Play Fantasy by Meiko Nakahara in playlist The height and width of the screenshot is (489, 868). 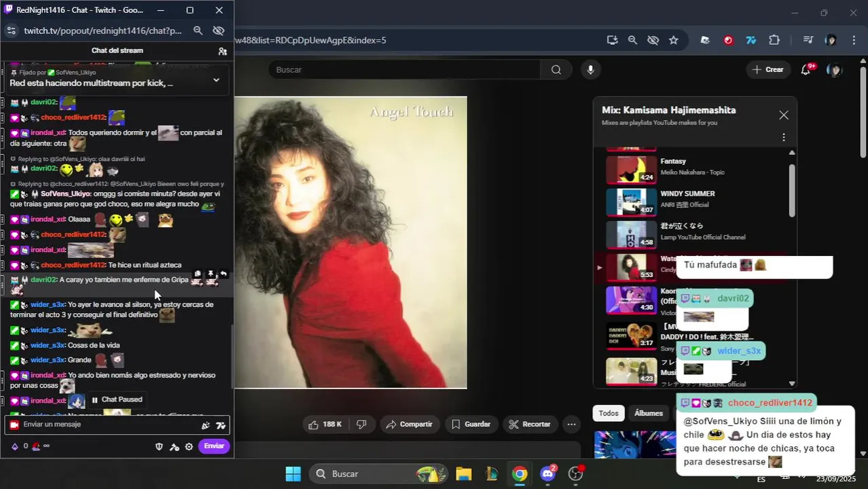point(693,170)
